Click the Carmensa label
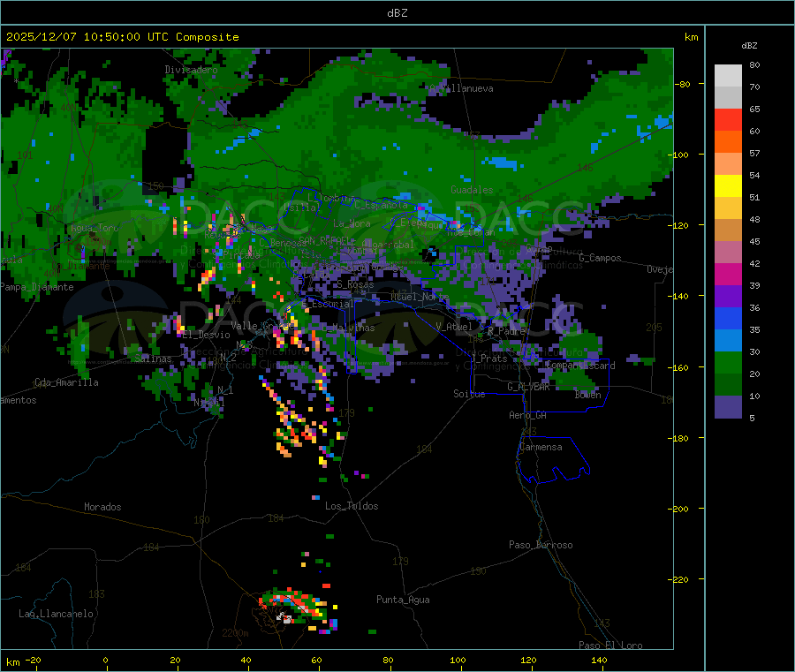Image resolution: width=795 pixels, height=672 pixels. point(541,447)
